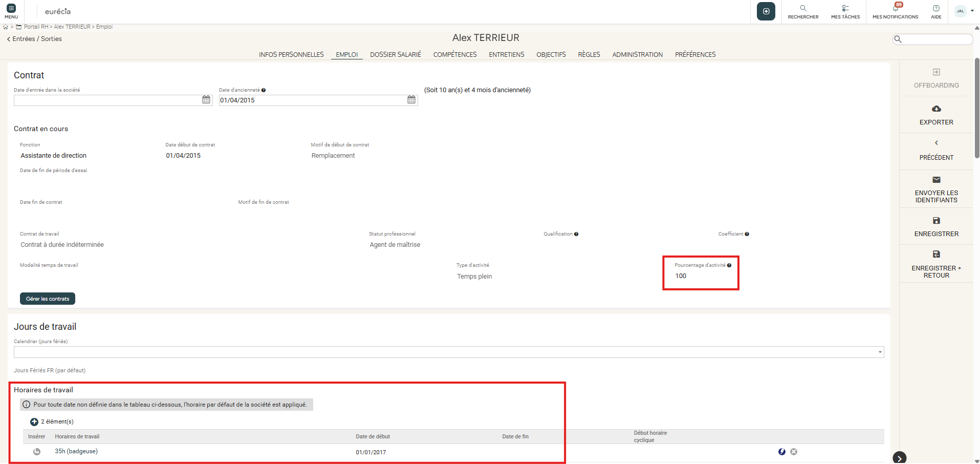Expand the JAL user account dropdown
Image resolution: width=980 pixels, height=464 pixels.
tap(972, 11)
